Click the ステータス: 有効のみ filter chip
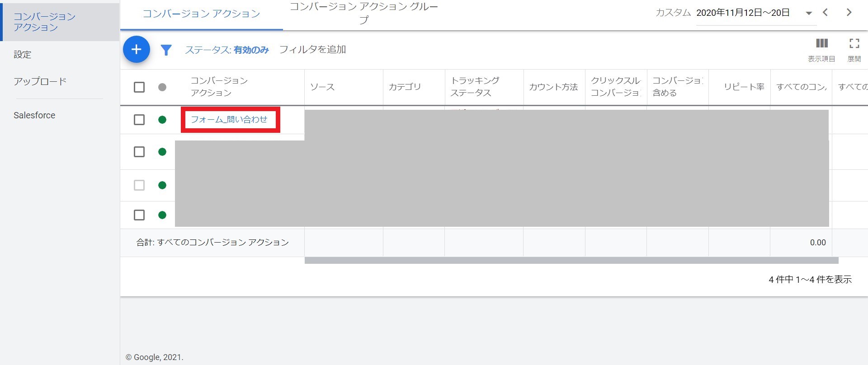This screenshot has height=365, width=868. pyautogui.click(x=227, y=50)
